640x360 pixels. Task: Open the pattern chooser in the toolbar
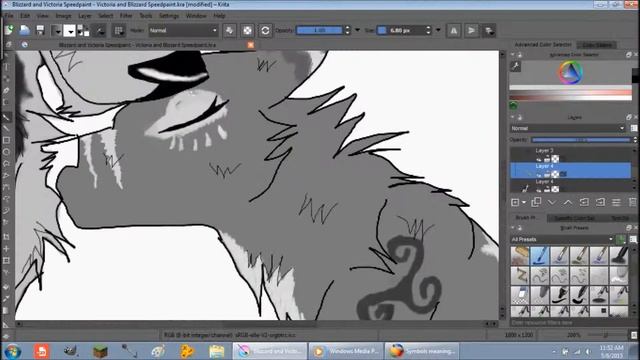pos(70,31)
